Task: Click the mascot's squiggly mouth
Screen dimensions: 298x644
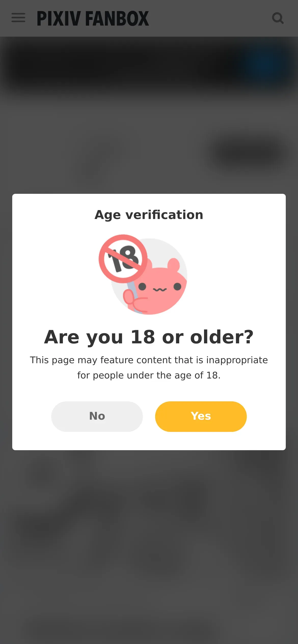Action: (x=160, y=290)
